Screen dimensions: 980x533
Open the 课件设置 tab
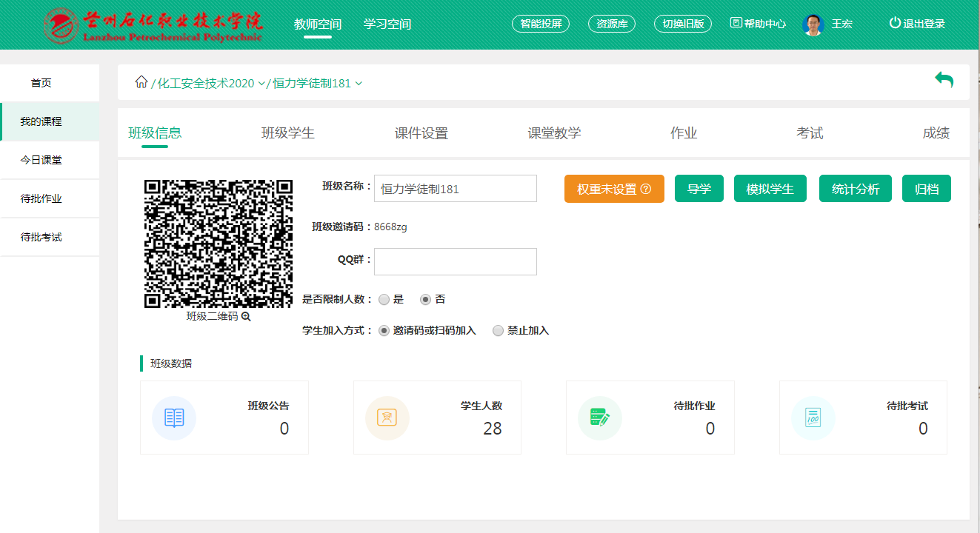[421, 133]
